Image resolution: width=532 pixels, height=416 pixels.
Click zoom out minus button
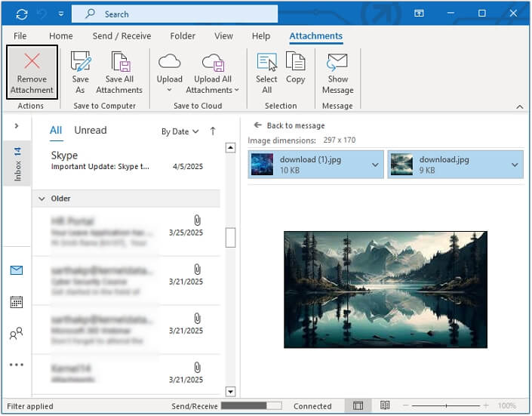406,406
